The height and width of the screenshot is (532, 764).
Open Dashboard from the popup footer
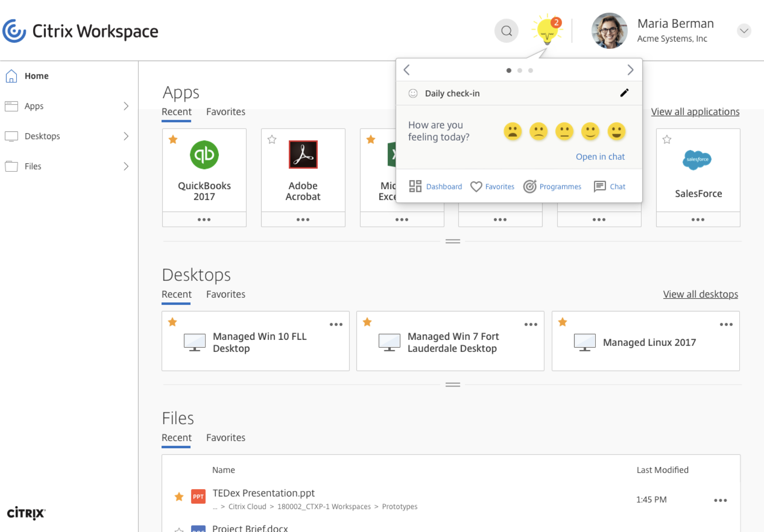(435, 186)
